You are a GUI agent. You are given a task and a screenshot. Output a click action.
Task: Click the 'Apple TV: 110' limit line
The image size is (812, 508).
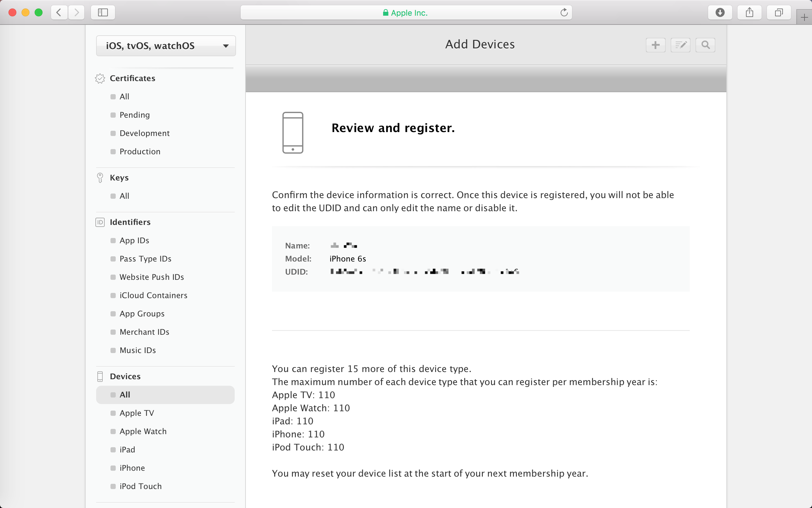point(303,395)
